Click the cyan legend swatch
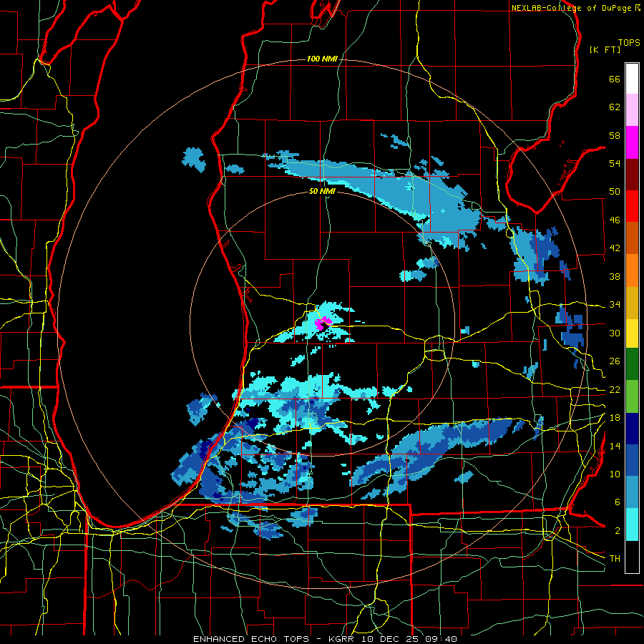644x644 pixels. click(632, 525)
